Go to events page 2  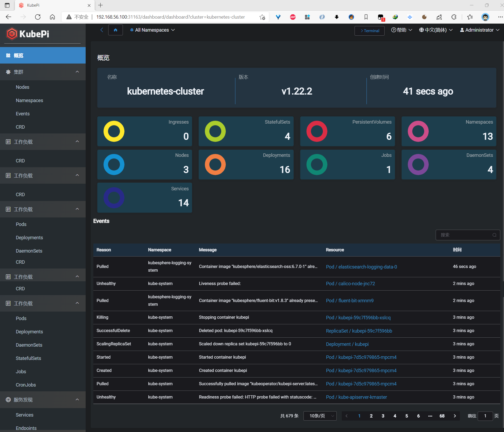click(371, 416)
